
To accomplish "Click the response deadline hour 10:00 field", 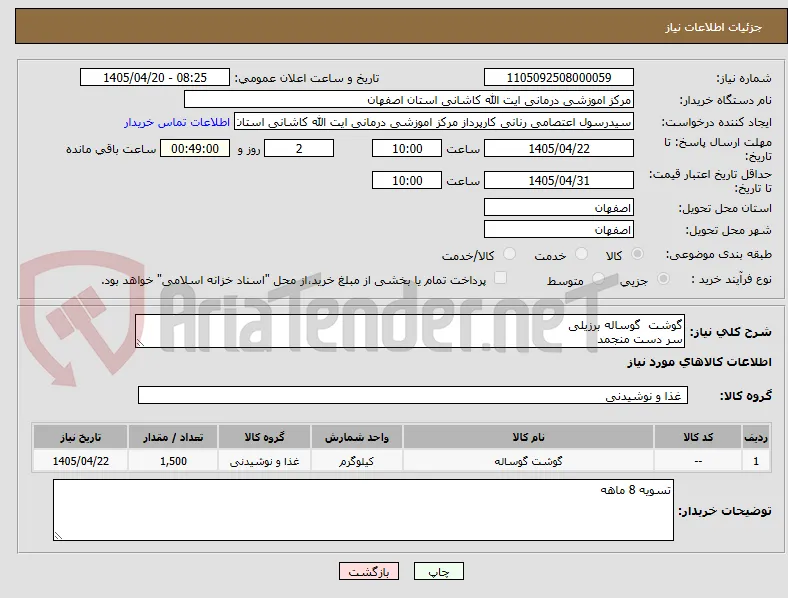I will (x=407, y=148).
